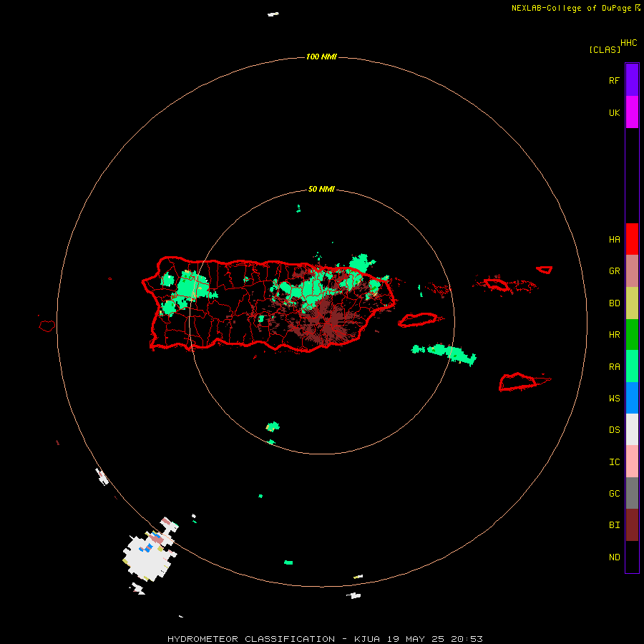Viewport: 644px width, 644px height.
Task: Click the DS legend label
Action: (614, 430)
